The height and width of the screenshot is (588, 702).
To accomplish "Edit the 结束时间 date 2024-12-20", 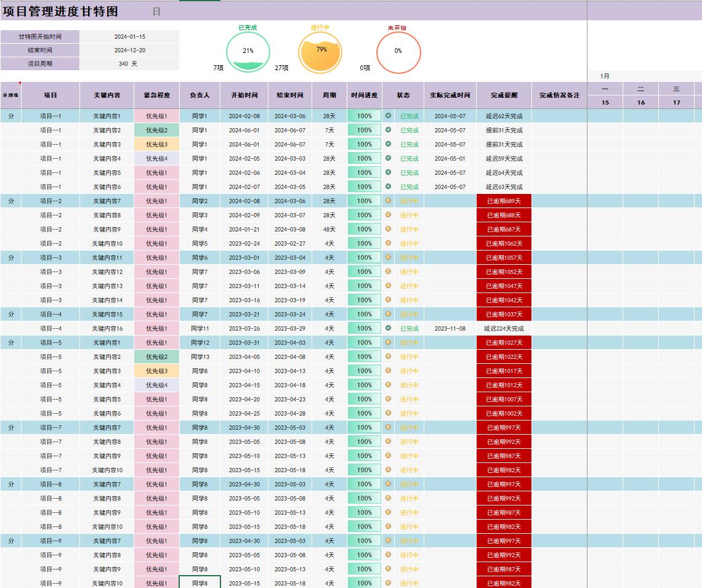I will coord(130,50).
